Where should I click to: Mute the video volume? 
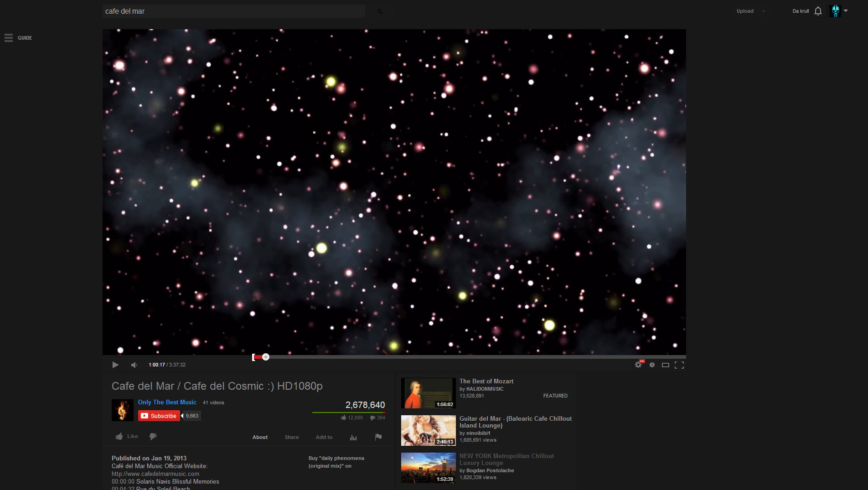point(134,365)
